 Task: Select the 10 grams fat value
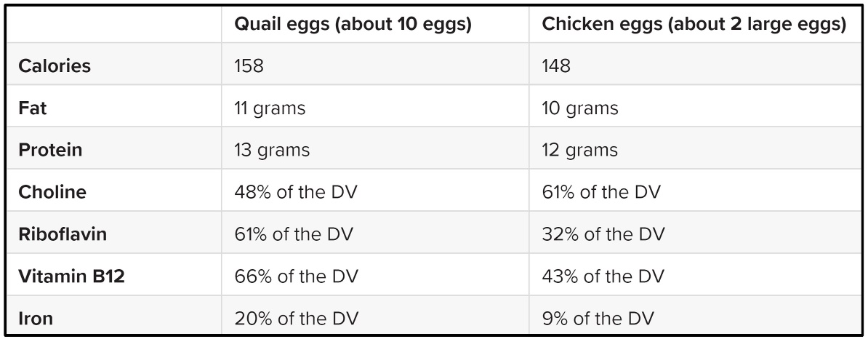coord(580,108)
